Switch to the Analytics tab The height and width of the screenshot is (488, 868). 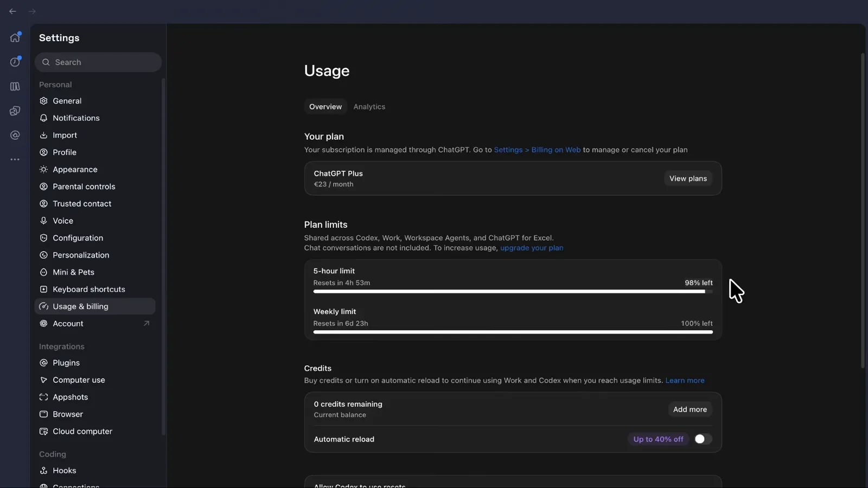tap(369, 107)
